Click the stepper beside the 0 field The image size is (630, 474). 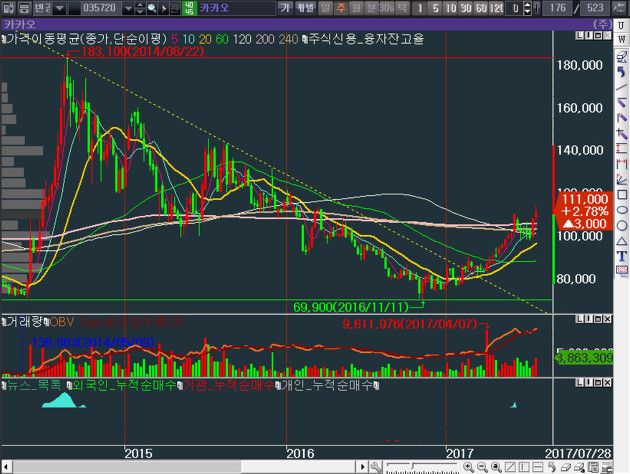[528, 8]
